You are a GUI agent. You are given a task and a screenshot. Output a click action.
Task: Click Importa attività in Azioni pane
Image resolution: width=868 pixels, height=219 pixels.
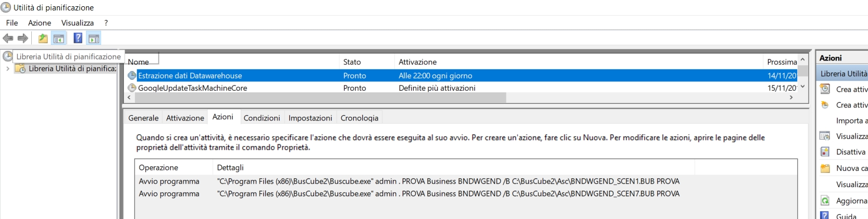pos(852,120)
